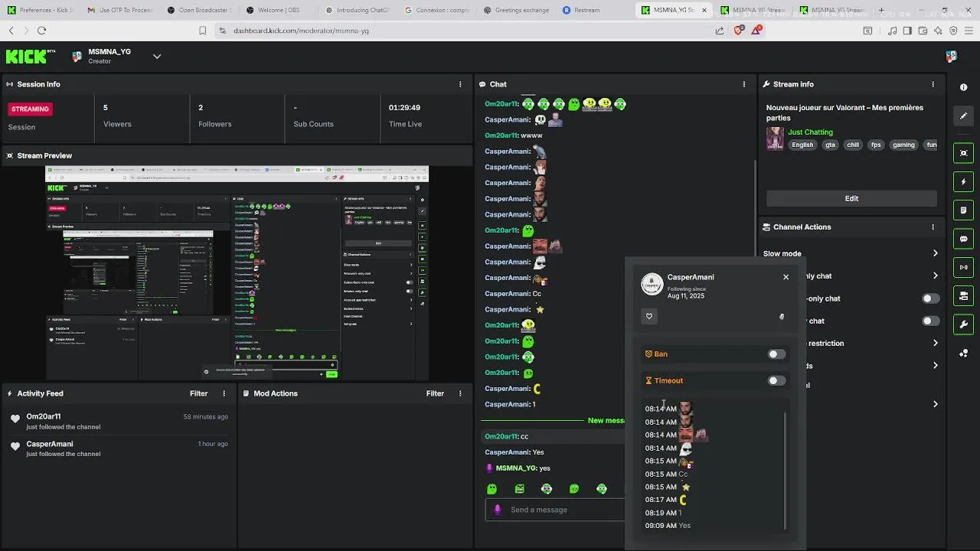Viewport: 980px width, 551px height.
Task: Toggle the fourth Channel Actions chat switch
Action: [x=930, y=321]
